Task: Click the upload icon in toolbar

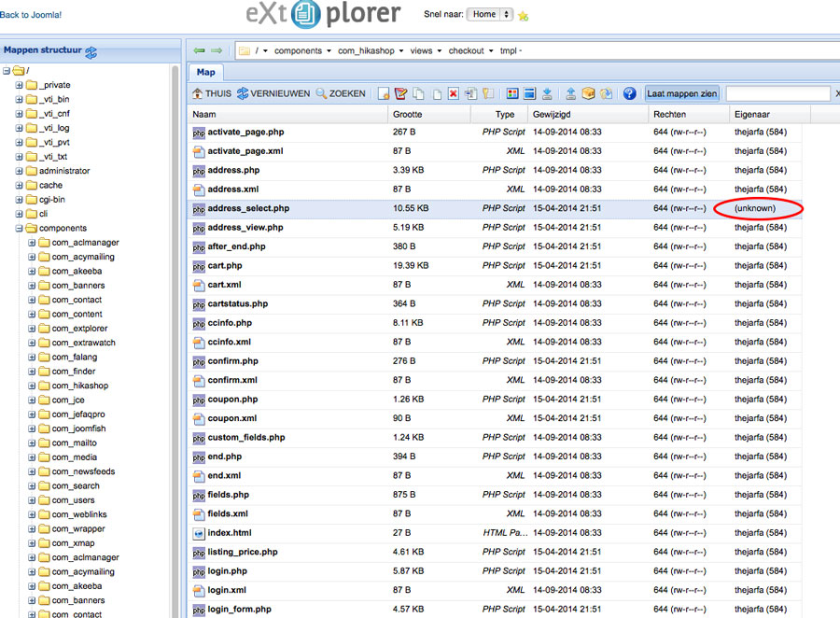Action: pyautogui.click(x=570, y=93)
